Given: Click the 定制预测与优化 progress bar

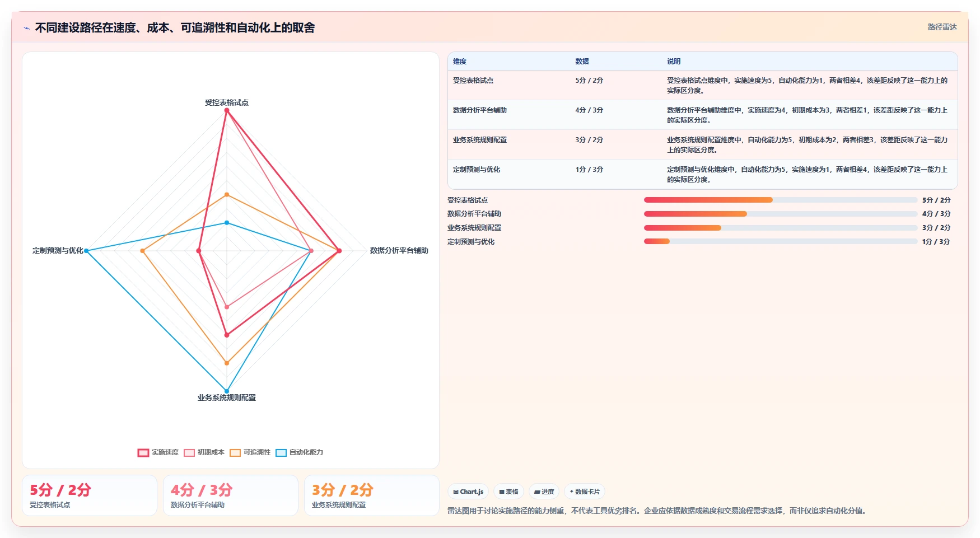Looking at the screenshot, I should tap(781, 241).
